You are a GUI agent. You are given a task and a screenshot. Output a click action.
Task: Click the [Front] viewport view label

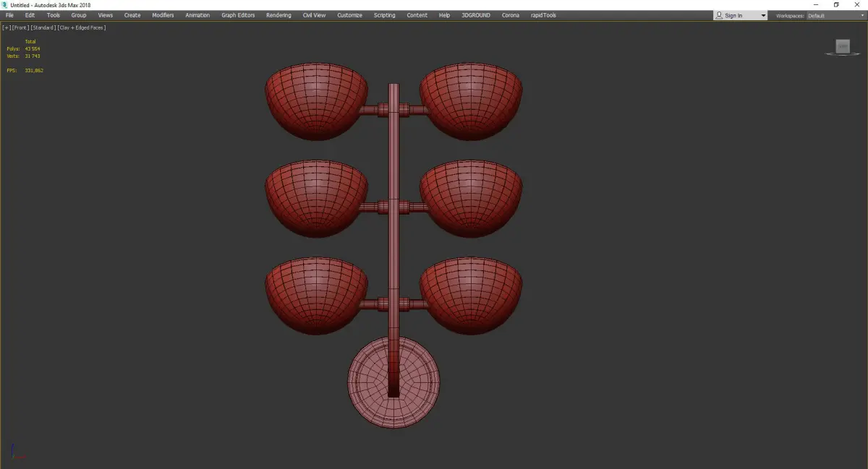(x=20, y=27)
